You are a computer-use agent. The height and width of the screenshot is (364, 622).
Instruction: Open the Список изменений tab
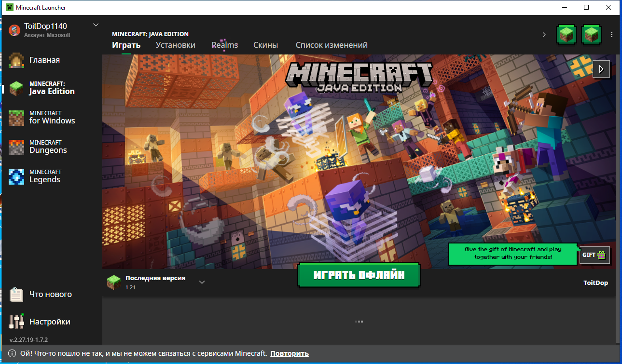332,45
